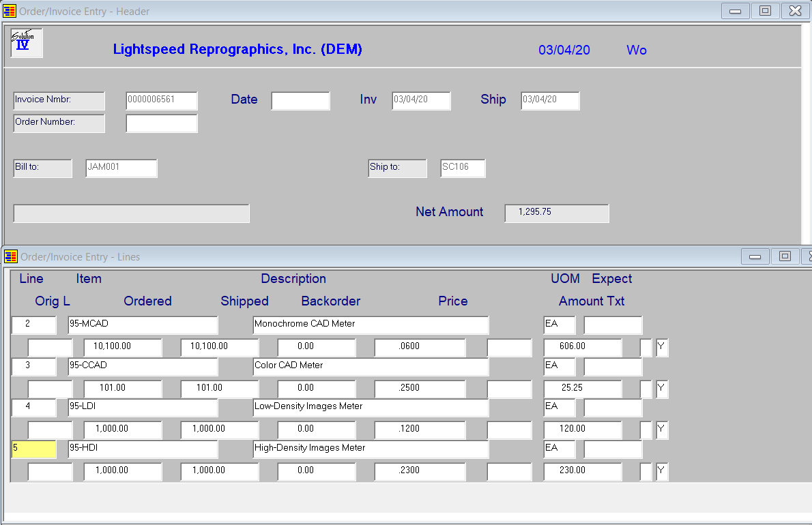812x525 pixels.
Task: Click the Order/Invoice Entry Lines window icon
Action: point(10,256)
